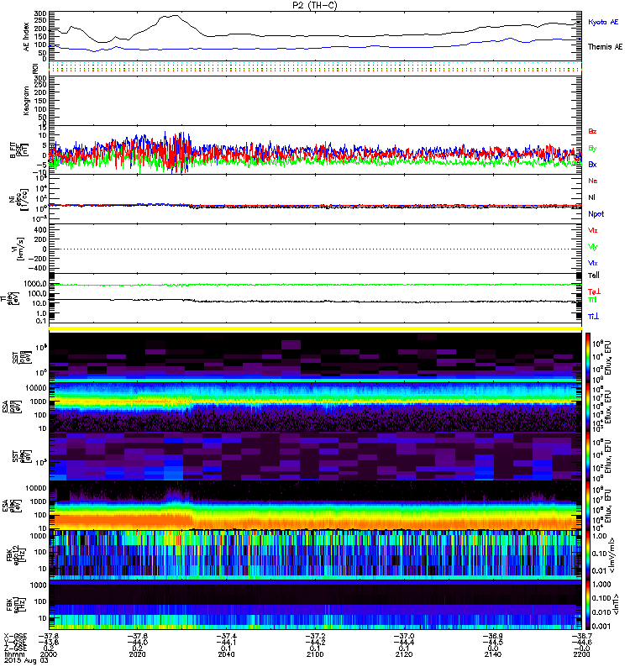Click inside the ESA ions spectrogram panel
The width and height of the screenshot is (630, 672).
(315, 407)
